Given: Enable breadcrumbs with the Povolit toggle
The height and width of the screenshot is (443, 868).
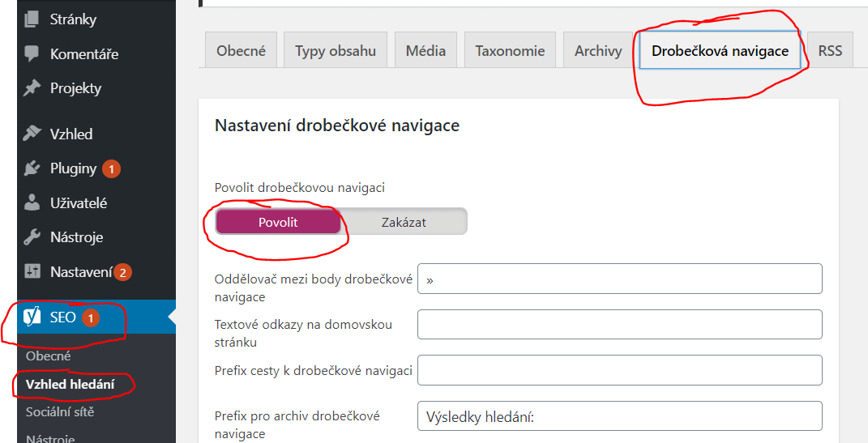Looking at the screenshot, I should coord(278,222).
